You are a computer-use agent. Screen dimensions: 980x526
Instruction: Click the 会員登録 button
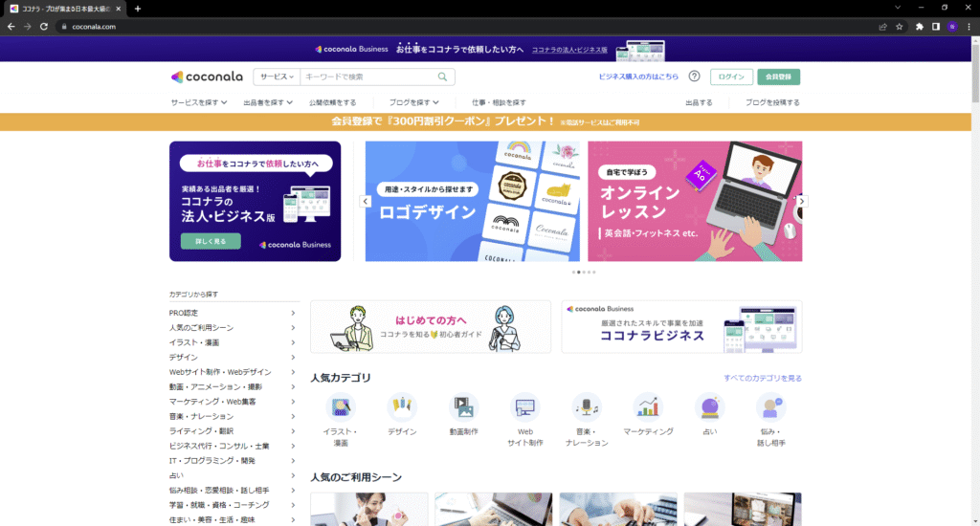[x=779, y=77]
